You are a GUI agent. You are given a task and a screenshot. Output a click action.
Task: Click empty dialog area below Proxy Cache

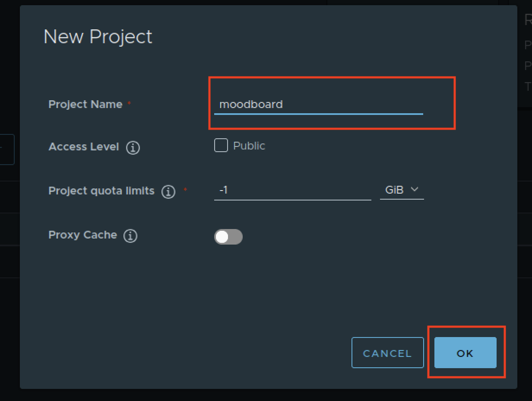click(x=216, y=294)
